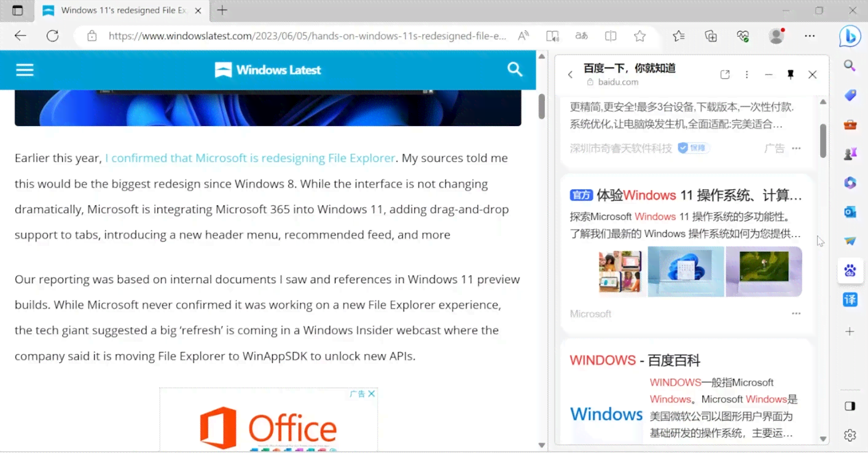Open the sidebar Drop paper-plane icon

[850, 241]
